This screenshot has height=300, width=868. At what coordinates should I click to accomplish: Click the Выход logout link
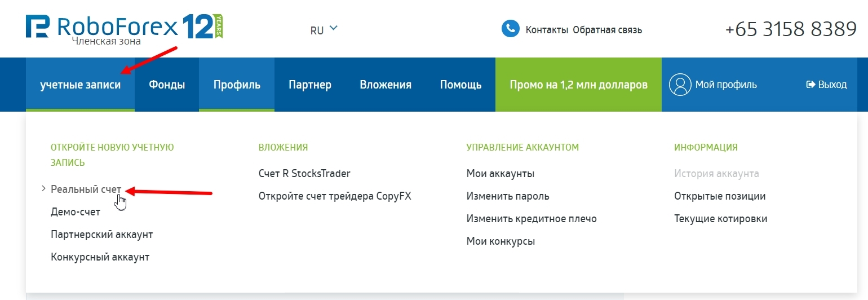pyautogui.click(x=832, y=85)
